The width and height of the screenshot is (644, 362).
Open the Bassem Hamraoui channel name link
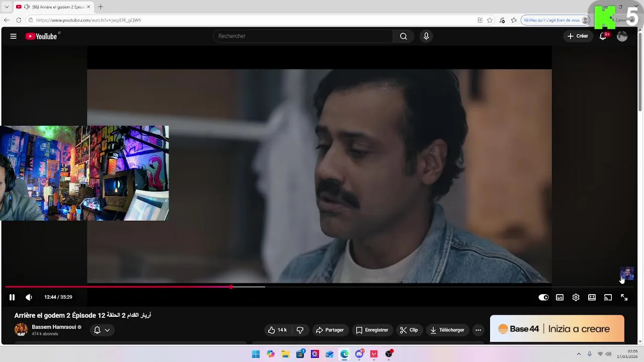[54, 327]
